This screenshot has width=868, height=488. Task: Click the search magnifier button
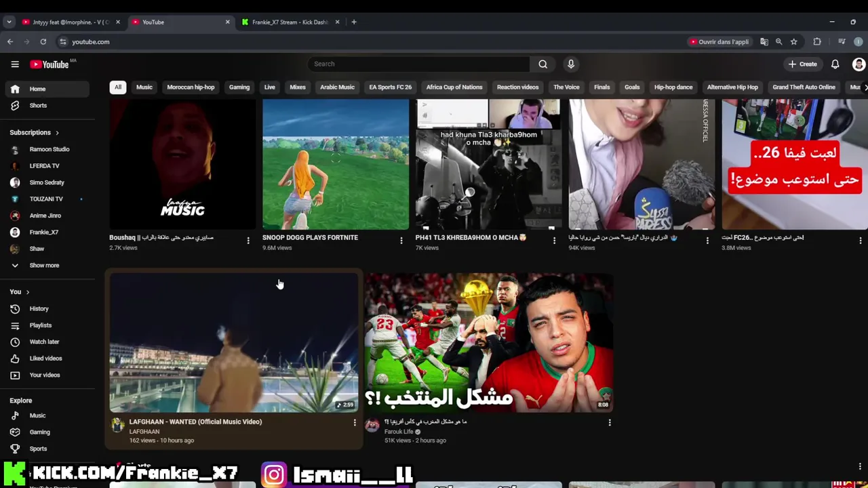(x=542, y=64)
